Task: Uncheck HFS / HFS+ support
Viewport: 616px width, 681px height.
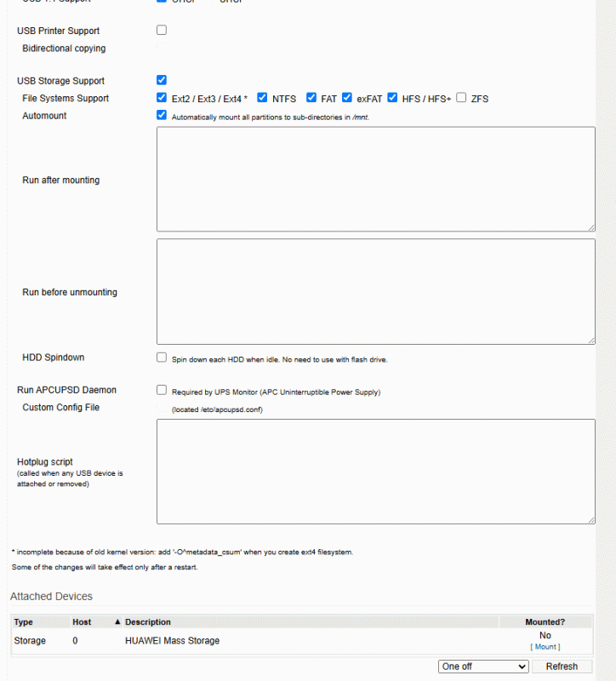Action: (x=393, y=98)
